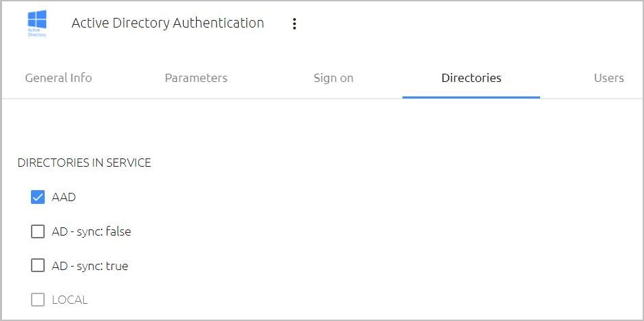Click the Active Directory Authentication title
This screenshot has width=644, height=321.
168,23
